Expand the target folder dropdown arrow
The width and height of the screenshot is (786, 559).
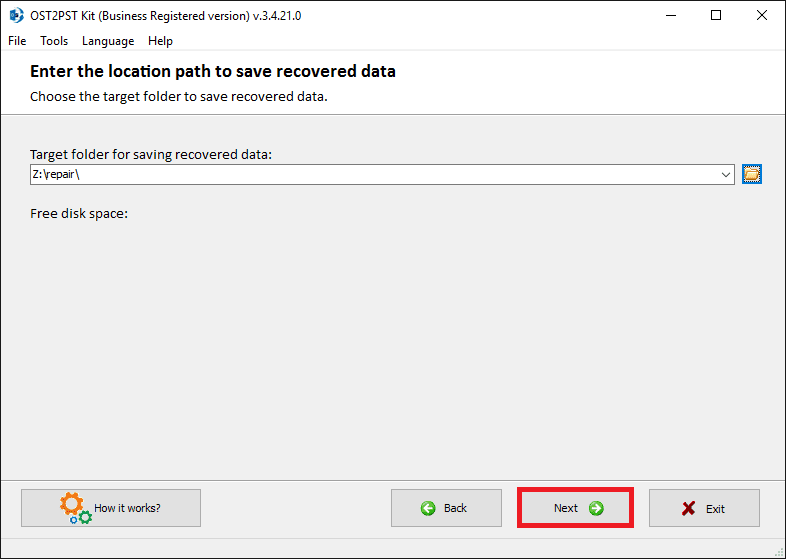(x=725, y=174)
